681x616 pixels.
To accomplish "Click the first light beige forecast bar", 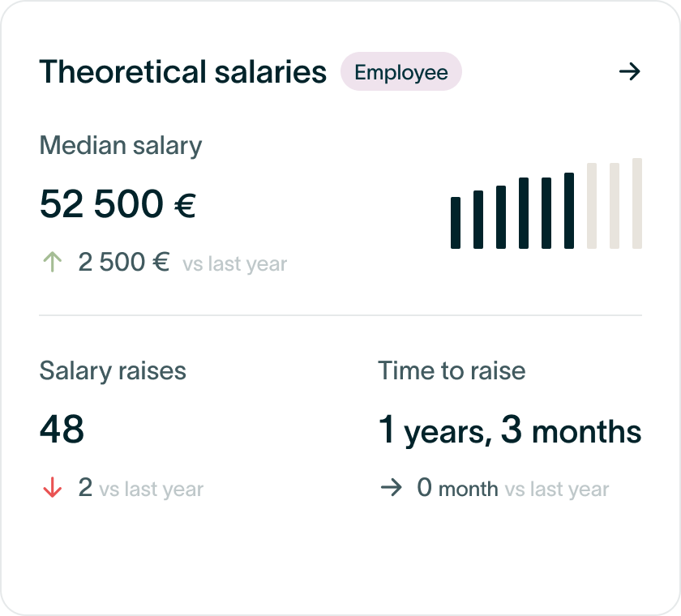I will pos(592,206).
